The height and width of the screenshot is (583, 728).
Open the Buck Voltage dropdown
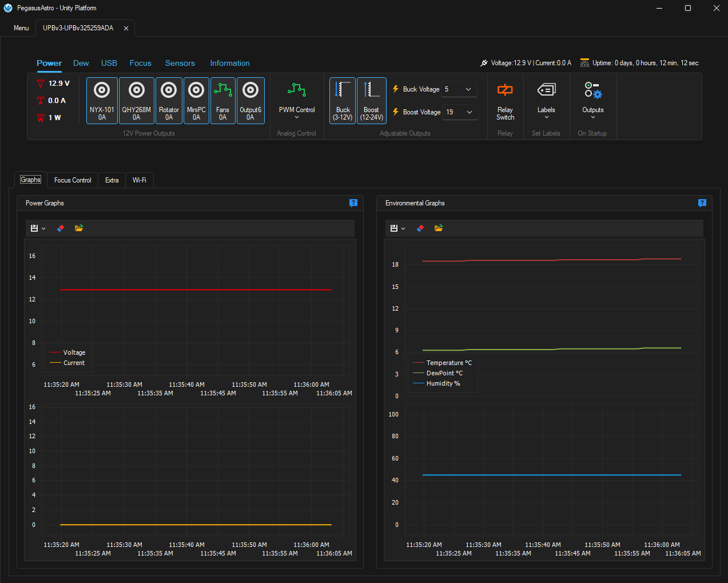[x=459, y=89]
